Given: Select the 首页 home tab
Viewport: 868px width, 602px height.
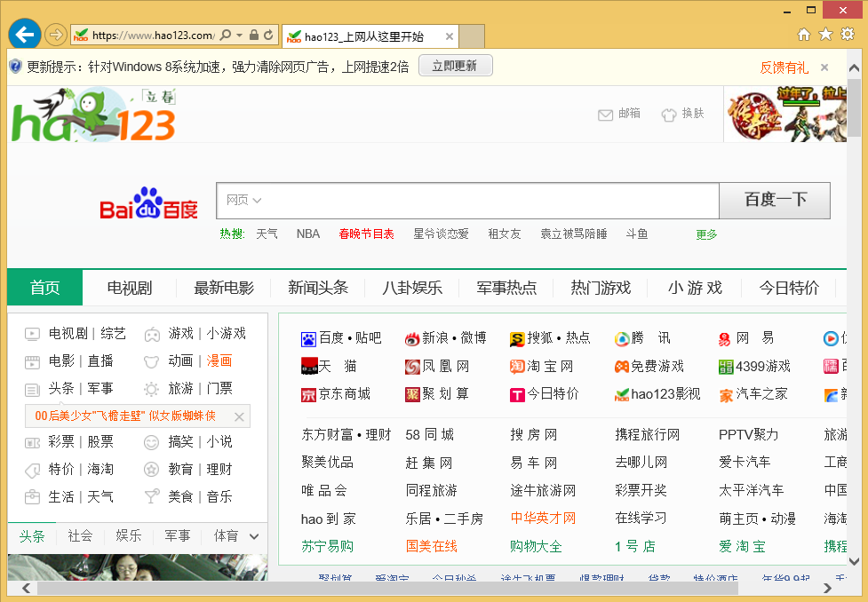Looking at the screenshot, I should tap(44, 288).
